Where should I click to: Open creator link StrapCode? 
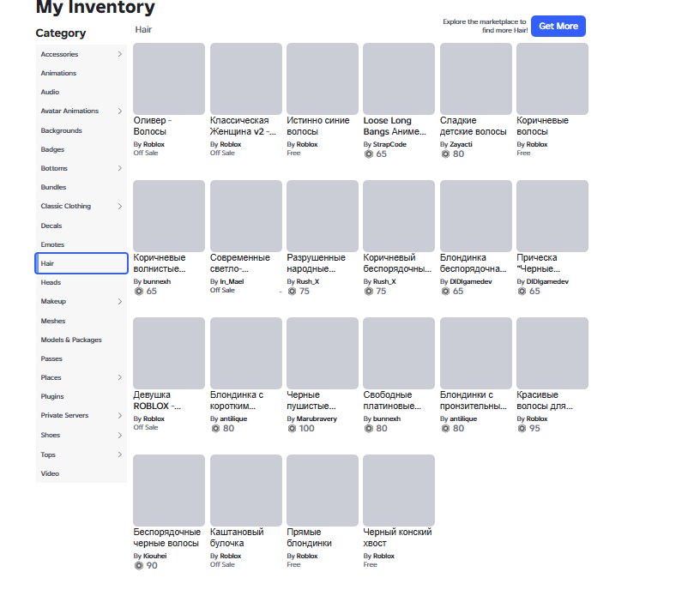tap(389, 145)
